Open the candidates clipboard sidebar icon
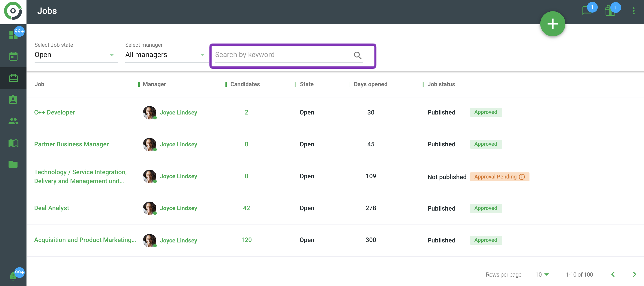The height and width of the screenshot is (286, 644). [13, 99]
